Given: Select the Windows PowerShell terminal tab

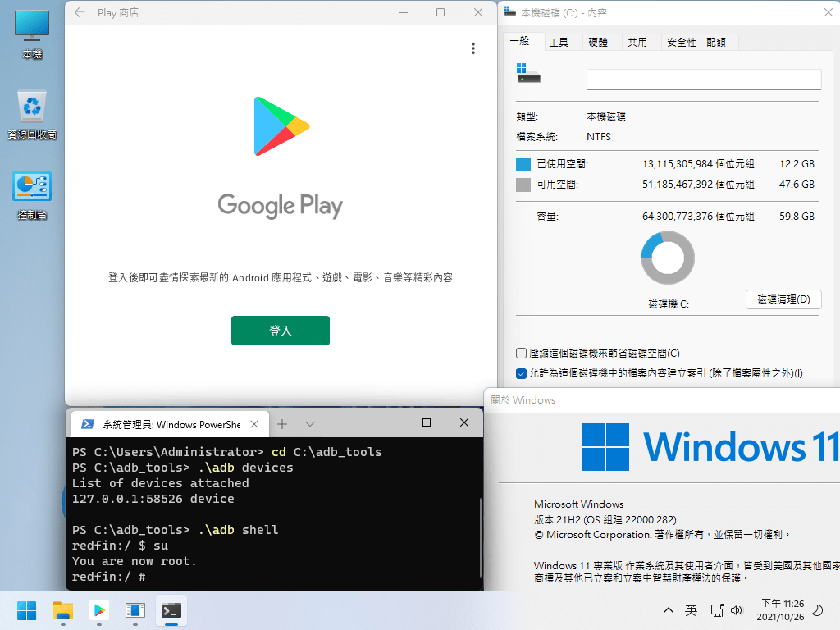Looking at the screenshot, I should tap(169, 424).
